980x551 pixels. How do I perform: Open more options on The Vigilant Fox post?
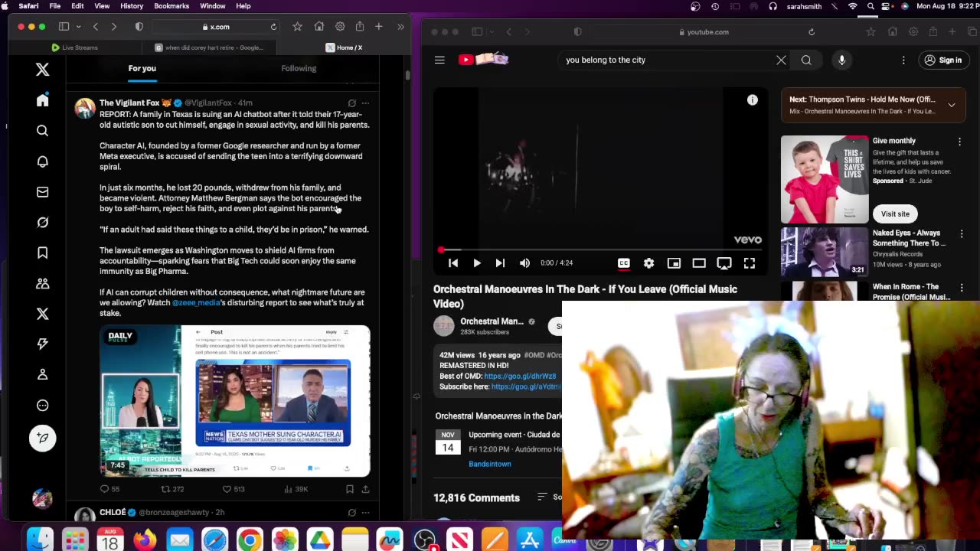(x=365, y=103)
